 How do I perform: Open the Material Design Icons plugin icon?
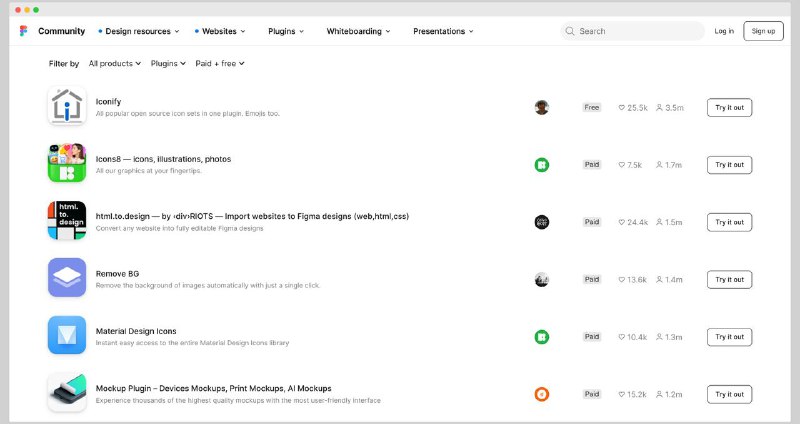click(x=67, y=335)
